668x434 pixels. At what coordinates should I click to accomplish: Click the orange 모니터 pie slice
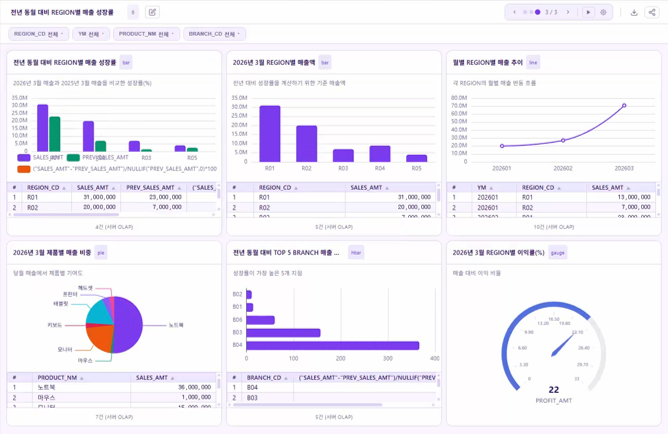point(100,339)
